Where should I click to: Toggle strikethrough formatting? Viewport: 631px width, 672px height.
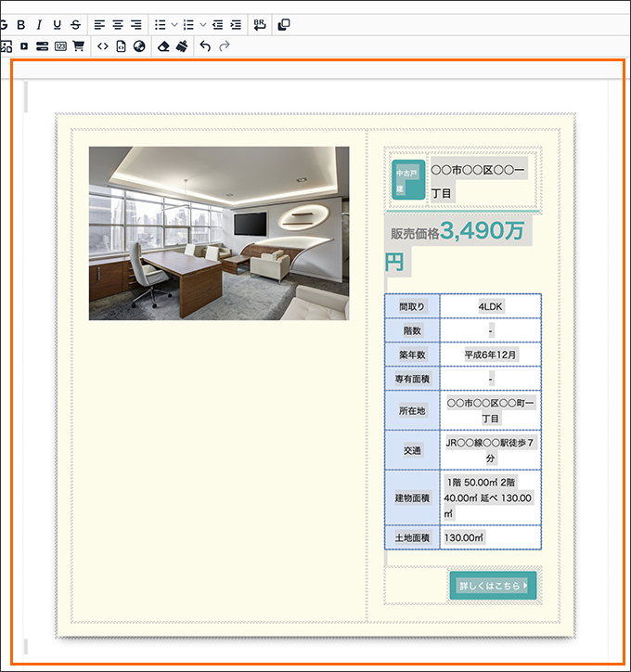point(76,25)
